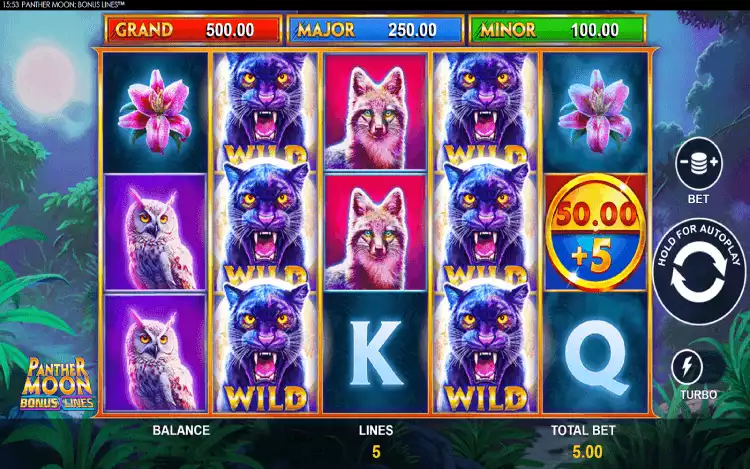Click the top fox symbol on center reel

coord(375,112)
